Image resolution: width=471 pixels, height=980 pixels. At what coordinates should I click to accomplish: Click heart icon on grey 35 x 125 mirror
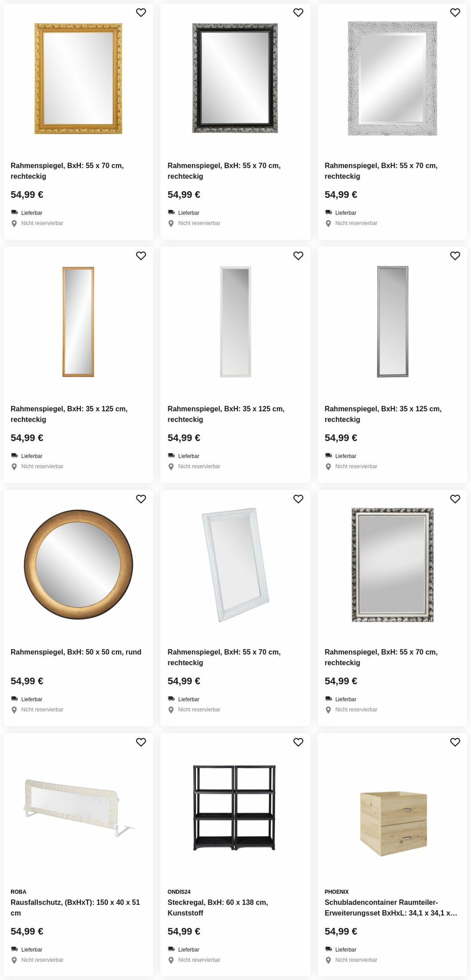455,256
